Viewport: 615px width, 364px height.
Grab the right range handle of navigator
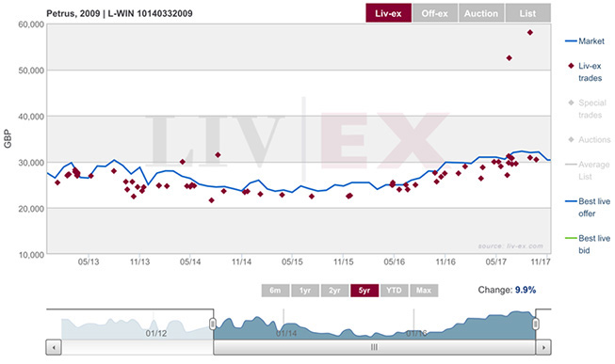(536, 324)
